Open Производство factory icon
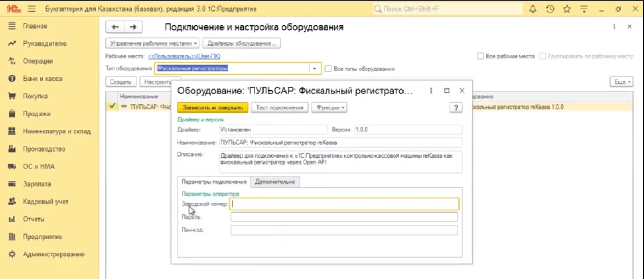 [x=12, y=149]
